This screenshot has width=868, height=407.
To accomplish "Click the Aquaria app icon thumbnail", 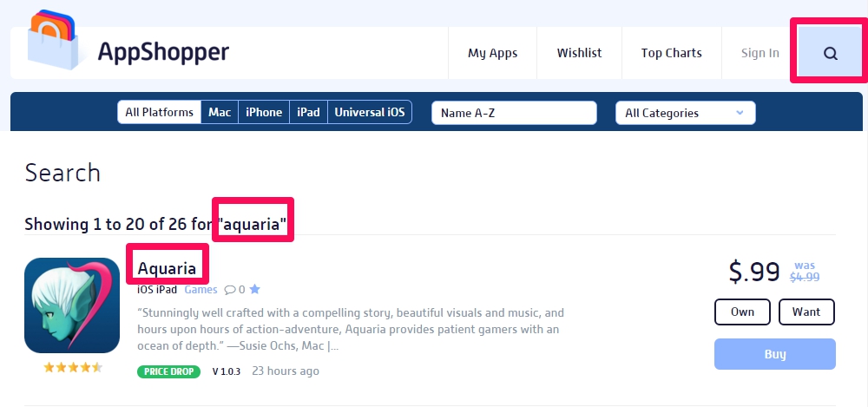I will 72,305.
